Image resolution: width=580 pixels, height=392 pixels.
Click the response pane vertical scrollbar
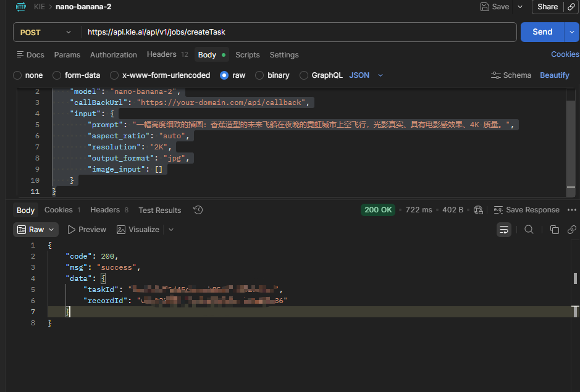coord(576,278)
